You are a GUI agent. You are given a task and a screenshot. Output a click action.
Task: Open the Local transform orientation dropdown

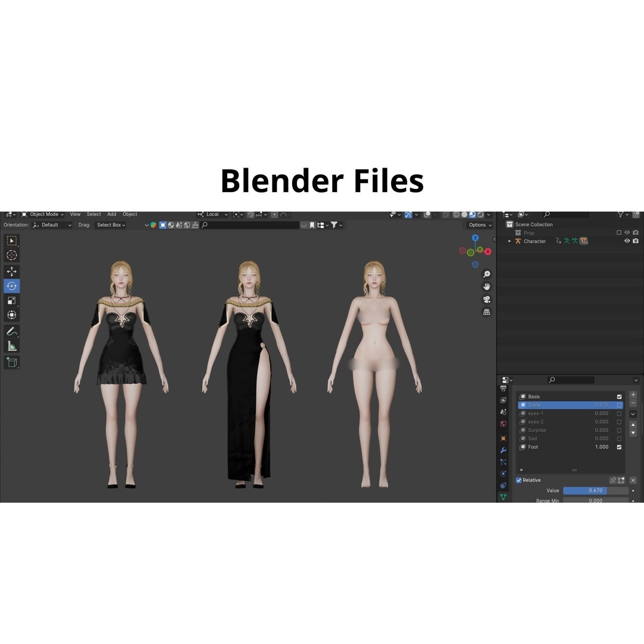coord(212,215)
